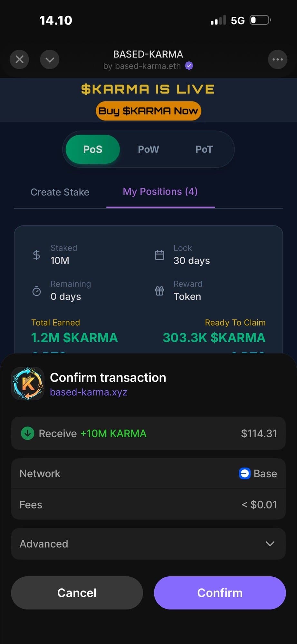Switch to the PoT mode
This screenshot has width=297, height=644.
(x=204, y=149)
